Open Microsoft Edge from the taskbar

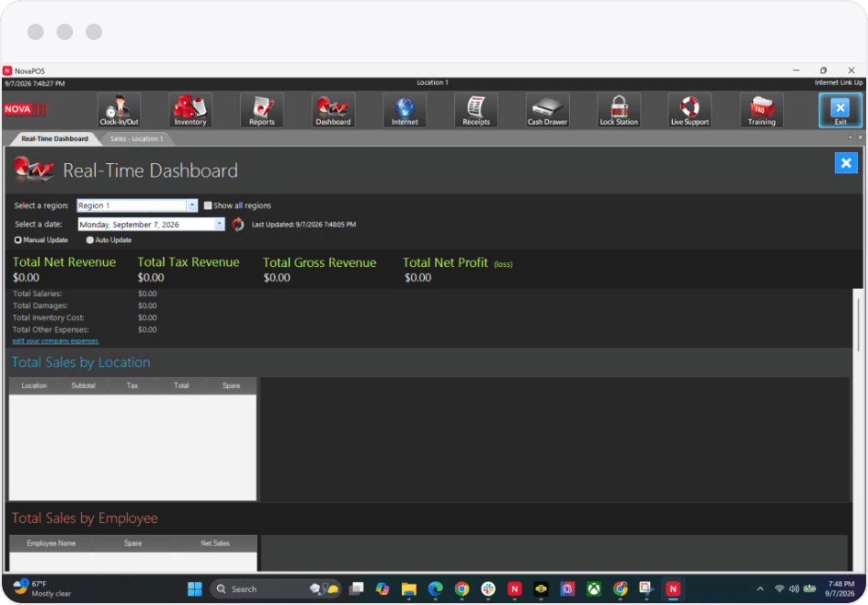436,590
